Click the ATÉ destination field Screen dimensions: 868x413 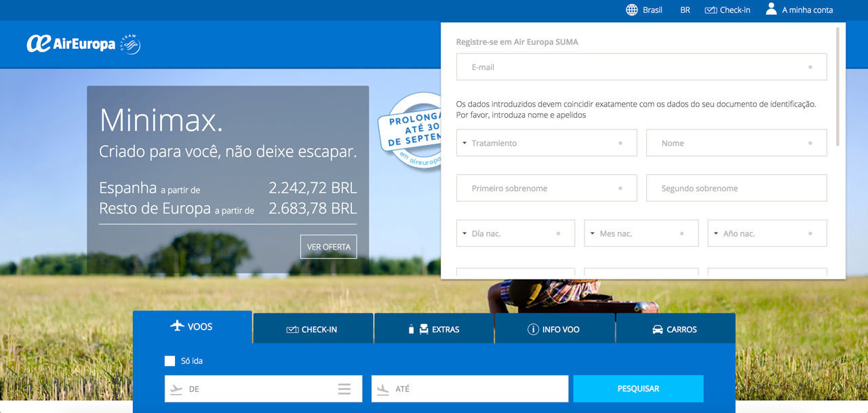[470, 389]
